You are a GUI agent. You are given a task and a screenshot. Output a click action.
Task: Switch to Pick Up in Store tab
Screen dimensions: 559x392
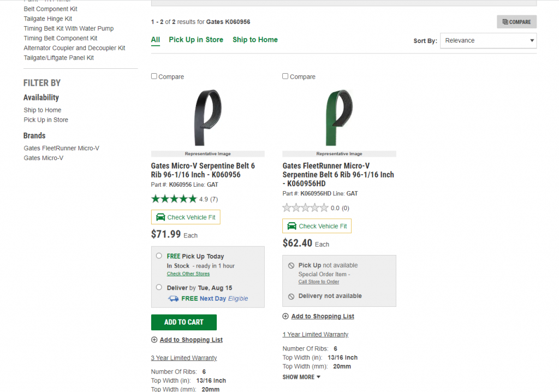(x=196, y=40)
